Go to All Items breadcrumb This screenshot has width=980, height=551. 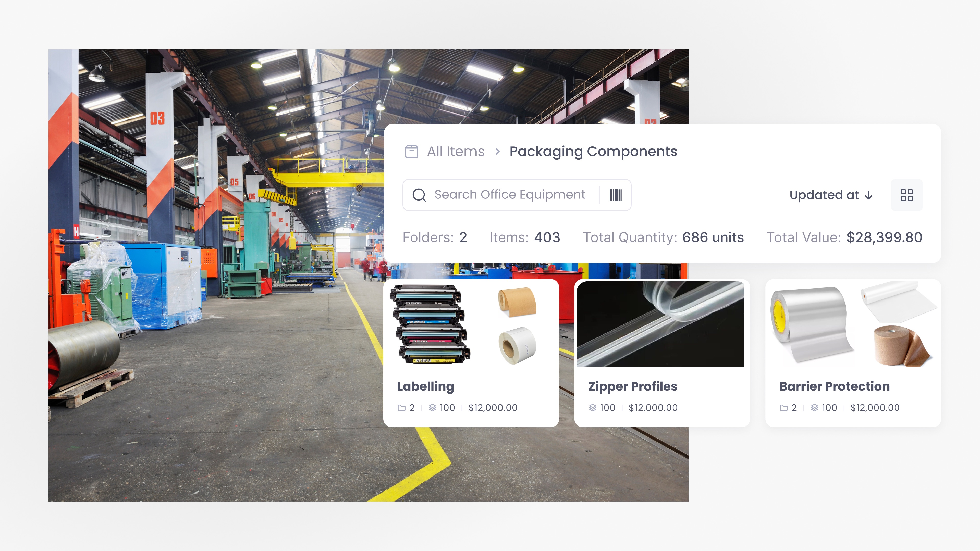455,151
